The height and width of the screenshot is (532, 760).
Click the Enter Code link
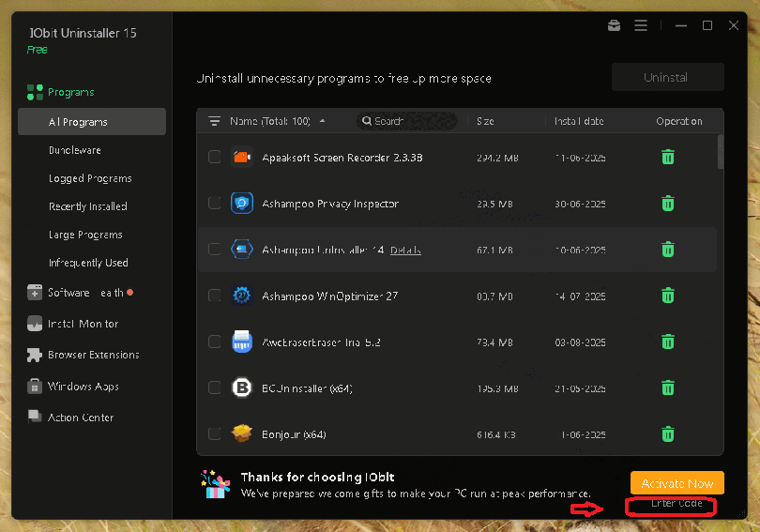(676, 504)
